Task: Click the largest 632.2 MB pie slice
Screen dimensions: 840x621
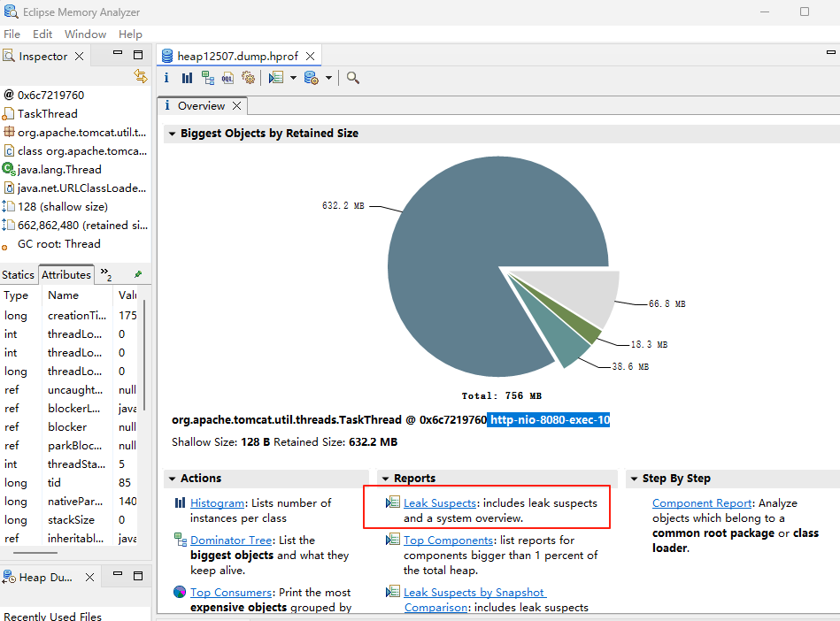Action: (x=478, y=239)
